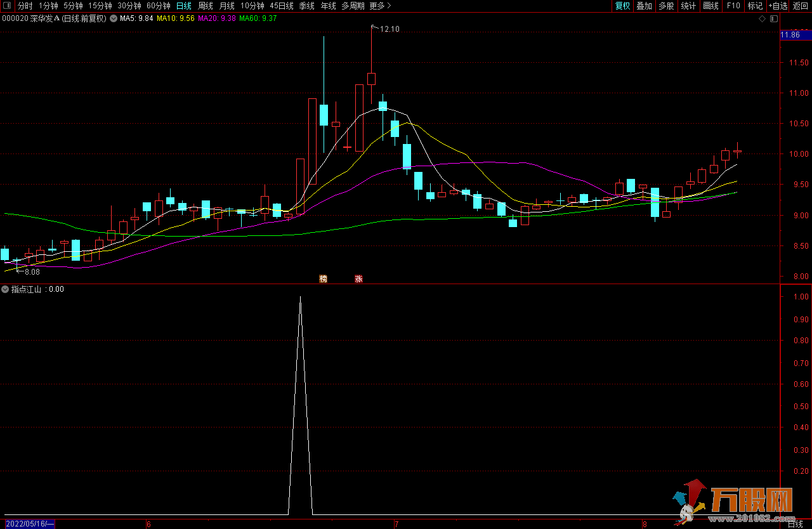812x529 pixels.
Task: Click the 日线 label at bottom-right corner
Action: [x=795, y=524]
